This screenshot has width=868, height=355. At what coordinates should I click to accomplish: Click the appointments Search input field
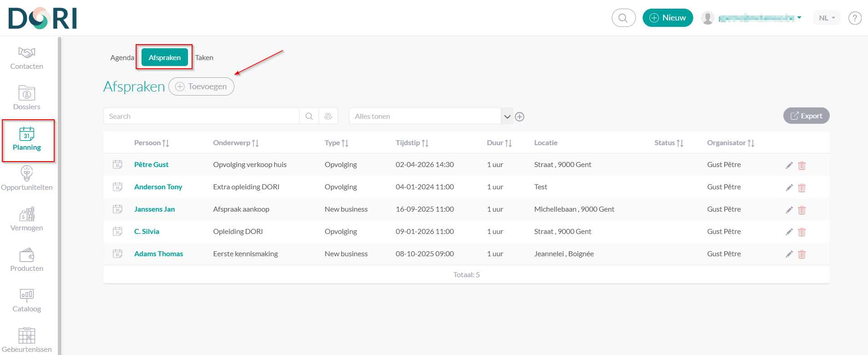tap(201, 116)
